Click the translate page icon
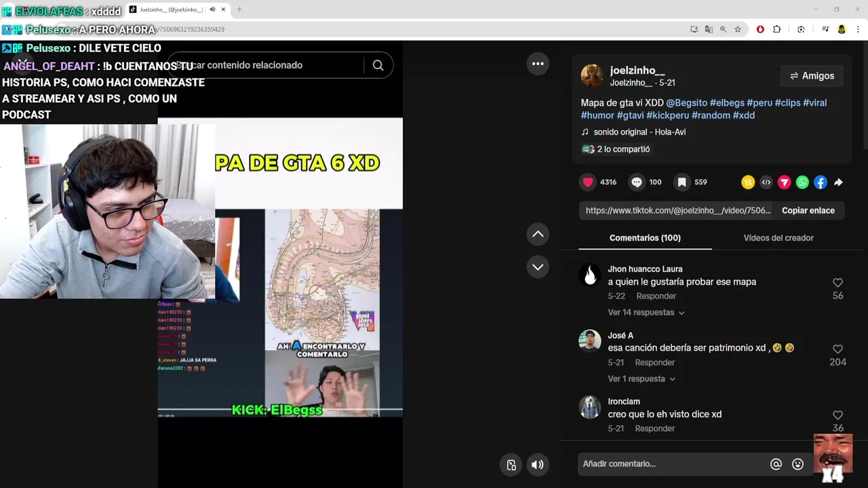Screen dimensions: 868x488 tap(709, 29)
